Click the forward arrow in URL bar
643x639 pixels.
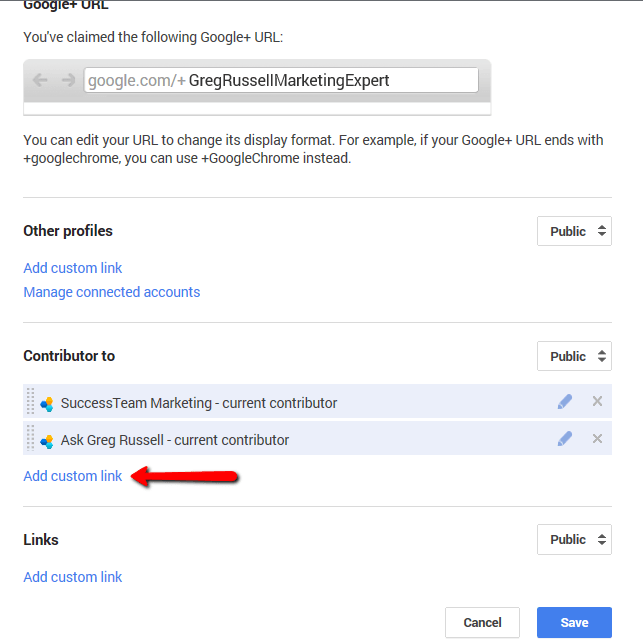(68, 80)
